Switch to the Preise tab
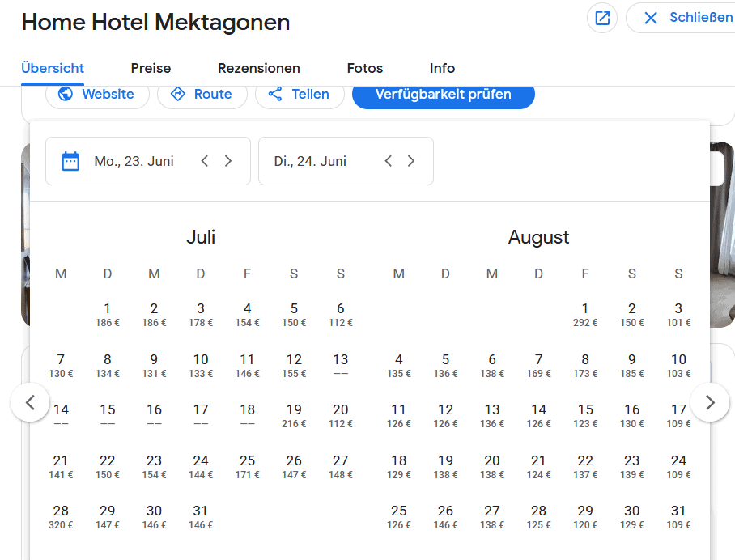Screen dimensions: 735x560 [x=151, y=68]
